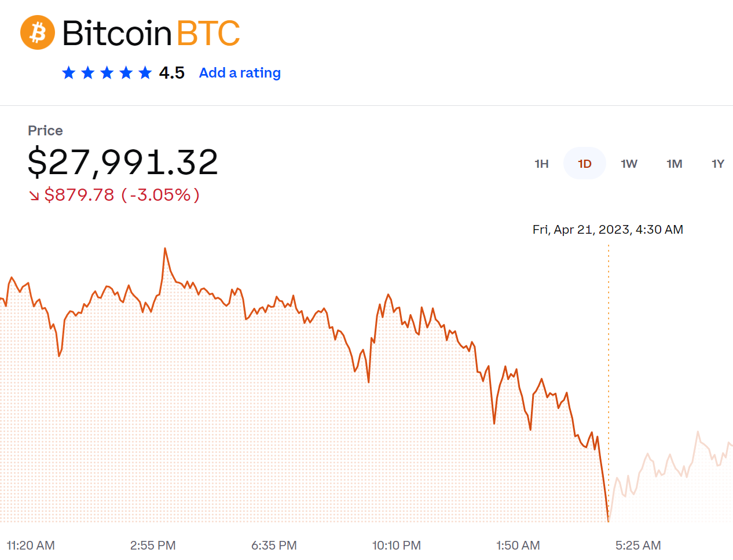This screenshot has height=560, width=733.
Task: Click the chart's dotted vertical hover line
Action: (609, 347)
